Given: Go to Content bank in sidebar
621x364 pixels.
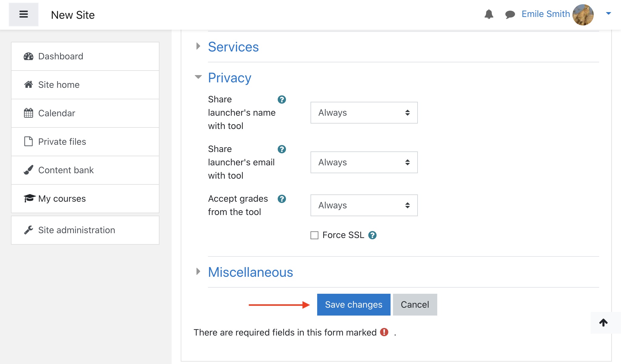Looking at the screenshot, I should [66, 170].
